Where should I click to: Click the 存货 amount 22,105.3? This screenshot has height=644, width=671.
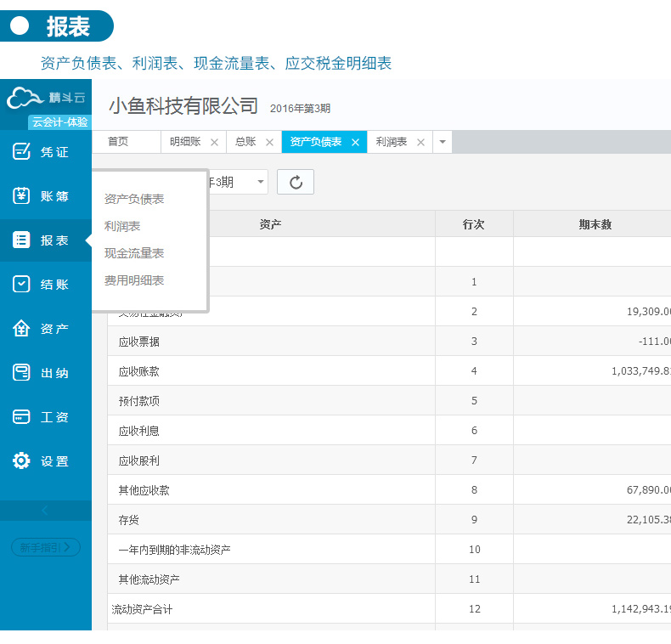point(649,520)
